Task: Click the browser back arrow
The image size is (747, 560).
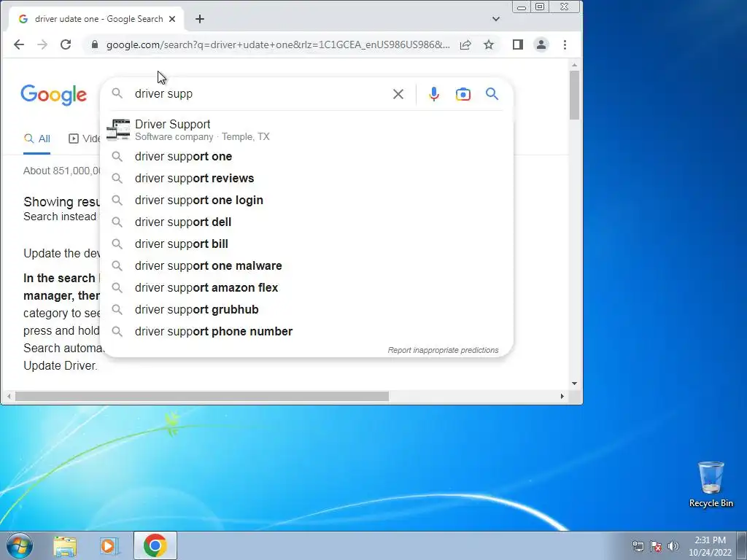Action: [x=18, y=44]
